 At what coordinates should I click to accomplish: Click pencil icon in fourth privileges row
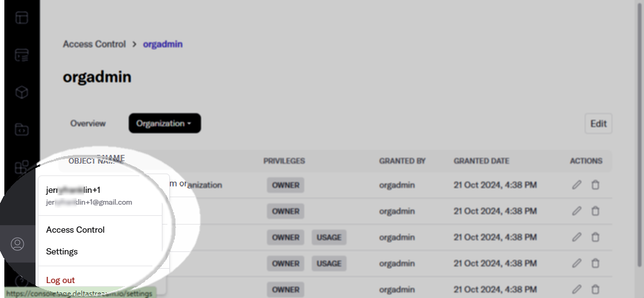[577, 263]
